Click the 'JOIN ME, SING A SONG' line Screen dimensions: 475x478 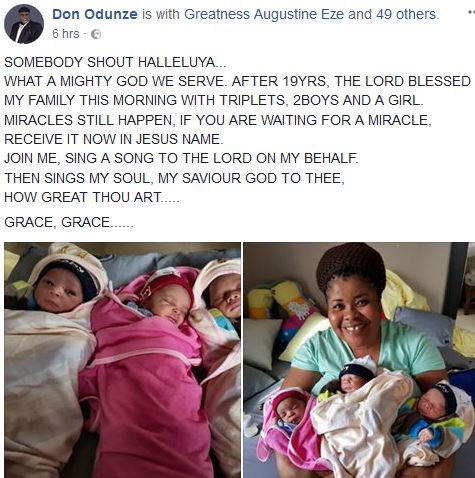click(x=181, y=158)
